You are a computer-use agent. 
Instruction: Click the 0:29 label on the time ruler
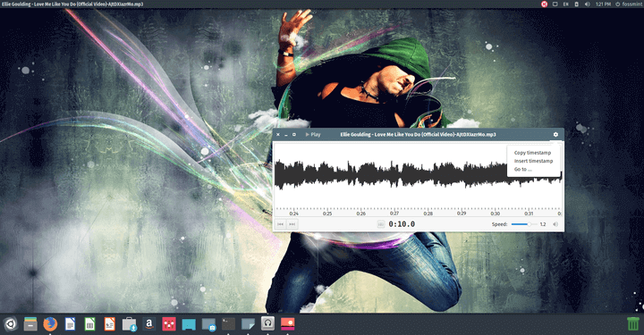[x=462, y=214]
